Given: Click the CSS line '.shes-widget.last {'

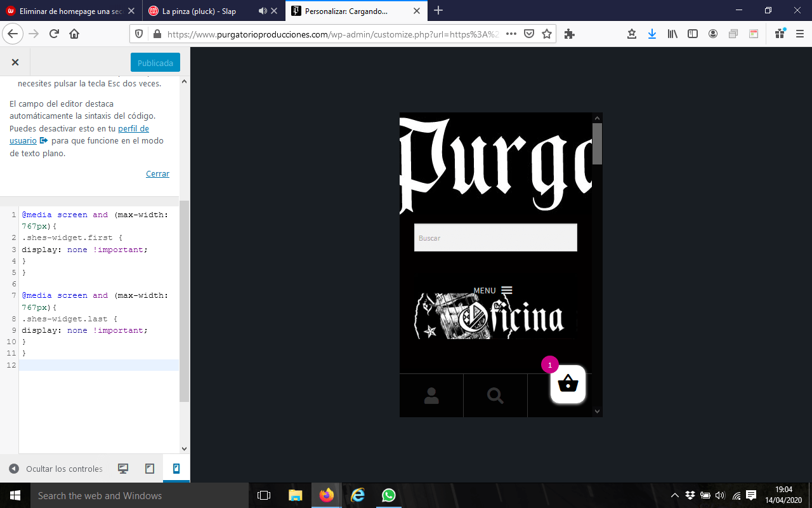Looking at the screenshot, I should click(69, 319).
